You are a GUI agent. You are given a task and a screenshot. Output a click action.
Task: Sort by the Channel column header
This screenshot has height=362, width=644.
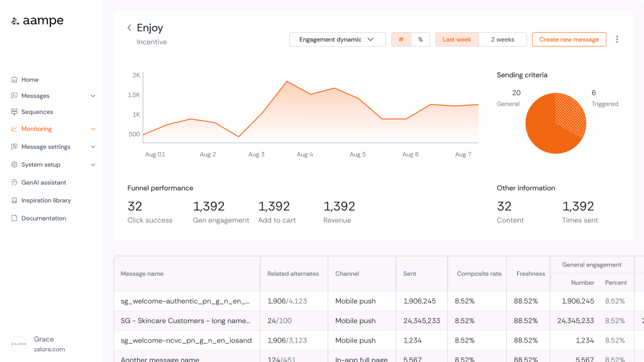[x=347, y=274]
